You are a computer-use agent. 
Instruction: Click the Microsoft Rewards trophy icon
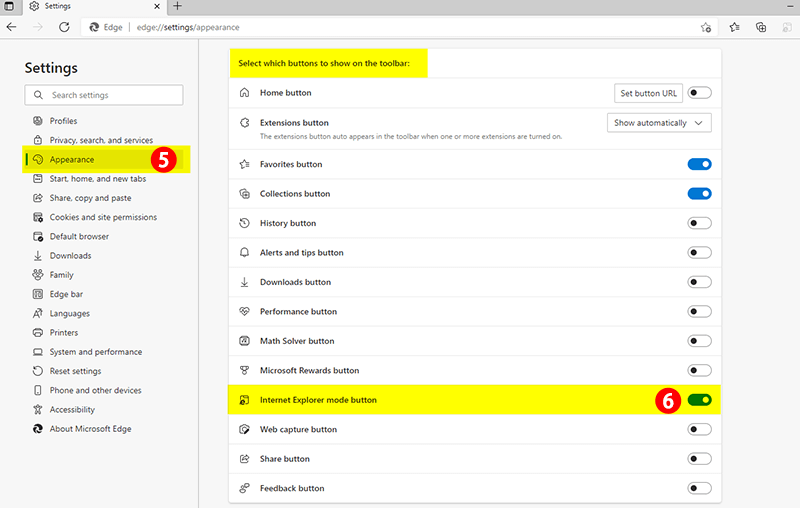(244, 370)
